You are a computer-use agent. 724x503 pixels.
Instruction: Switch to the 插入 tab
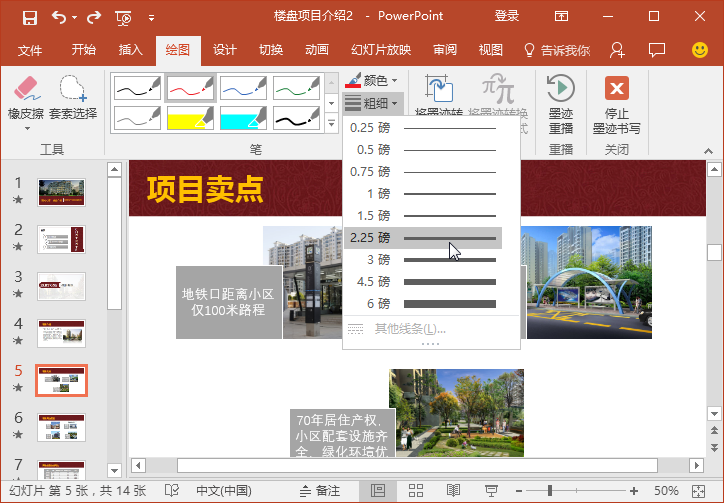131,50
